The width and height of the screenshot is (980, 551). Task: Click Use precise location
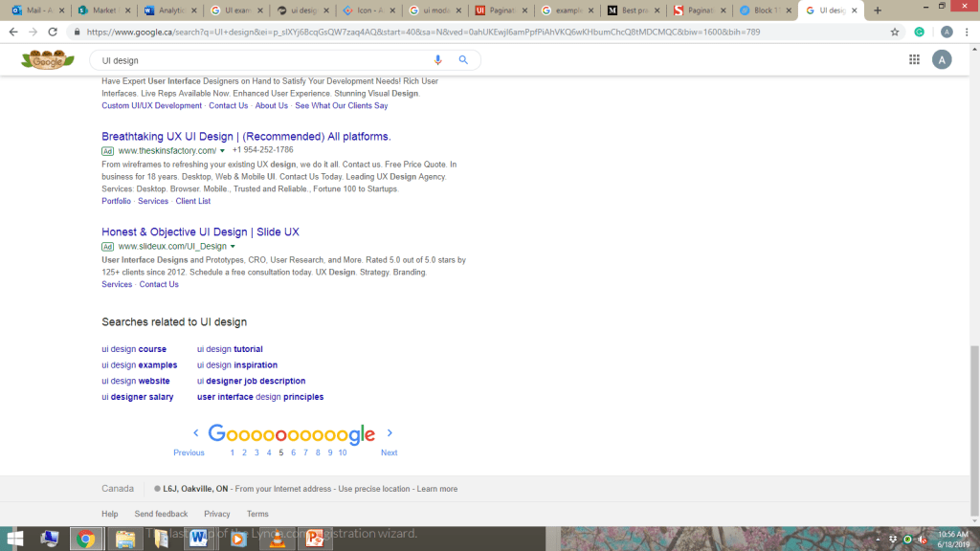pyautogui.click(x=374, y=489)
